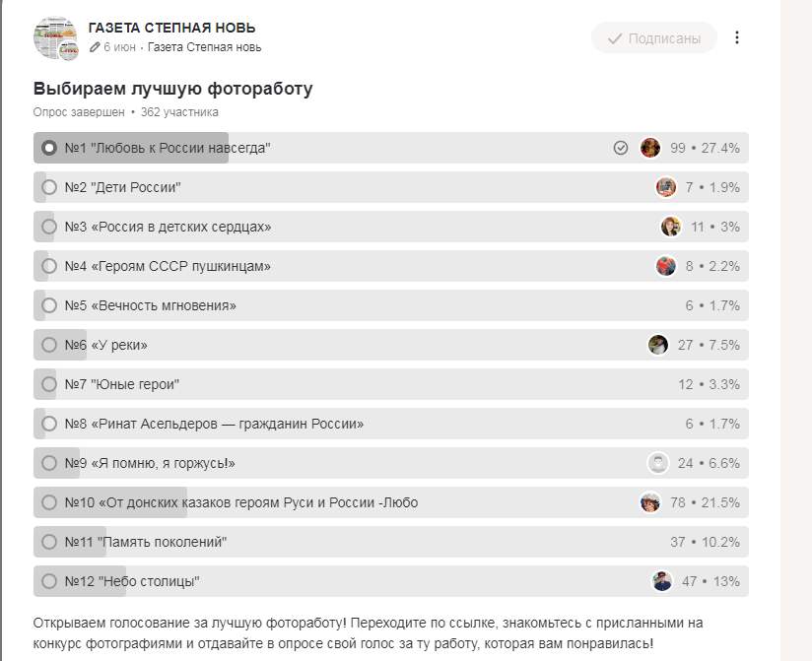Click the Газета Степная новь avatar image

(x=55, y=38)
